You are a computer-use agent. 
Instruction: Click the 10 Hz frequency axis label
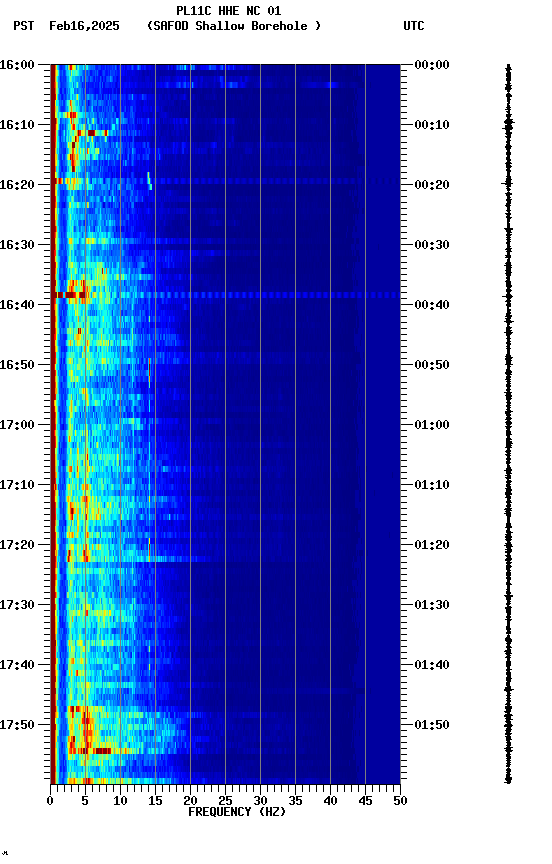coord(120,802)
